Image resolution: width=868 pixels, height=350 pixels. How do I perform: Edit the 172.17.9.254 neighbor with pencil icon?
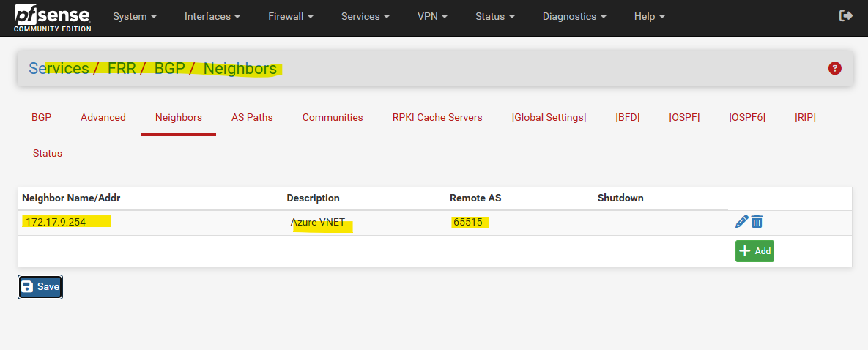(741, 222)
